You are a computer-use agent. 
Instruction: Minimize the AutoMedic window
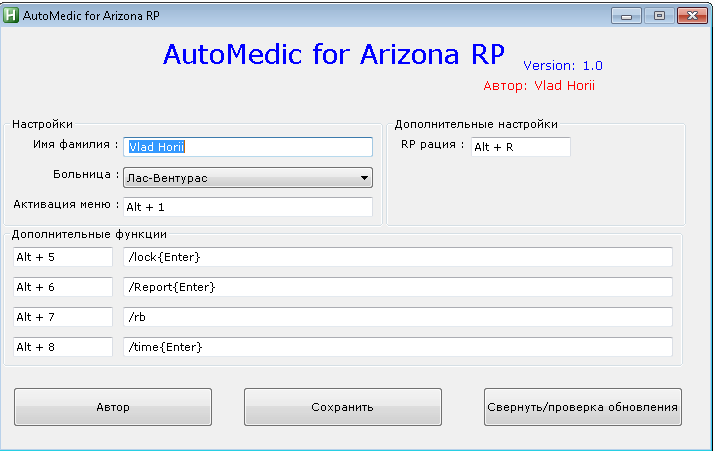pos(626,16)
